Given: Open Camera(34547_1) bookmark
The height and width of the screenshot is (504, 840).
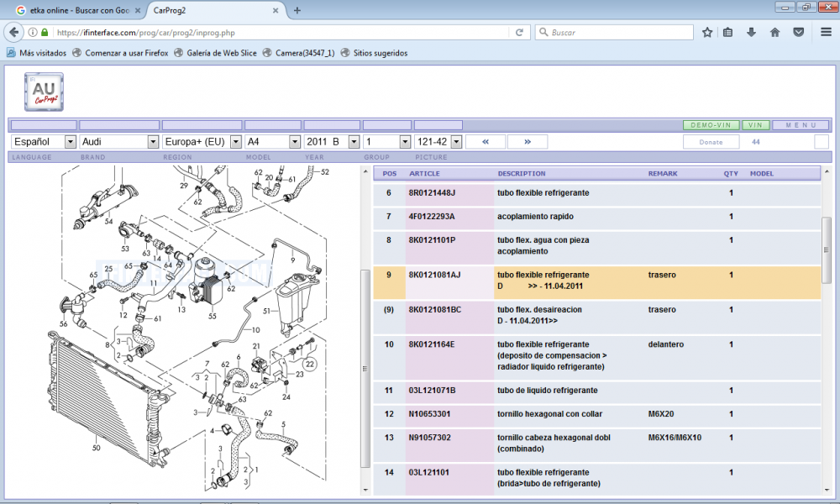Looking at the screenshot, I should (298, 53).
